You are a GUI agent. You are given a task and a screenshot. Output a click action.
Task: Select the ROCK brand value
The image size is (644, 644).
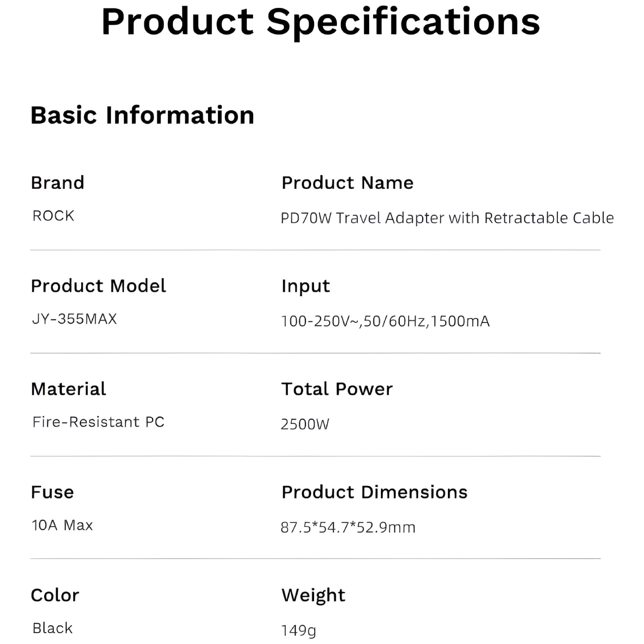coord(54,216)
